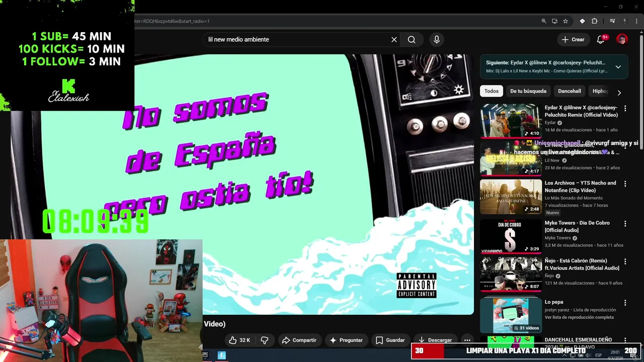Open options for Los Archivos video
Screen dimensions: 644x362
click(625, 184)
